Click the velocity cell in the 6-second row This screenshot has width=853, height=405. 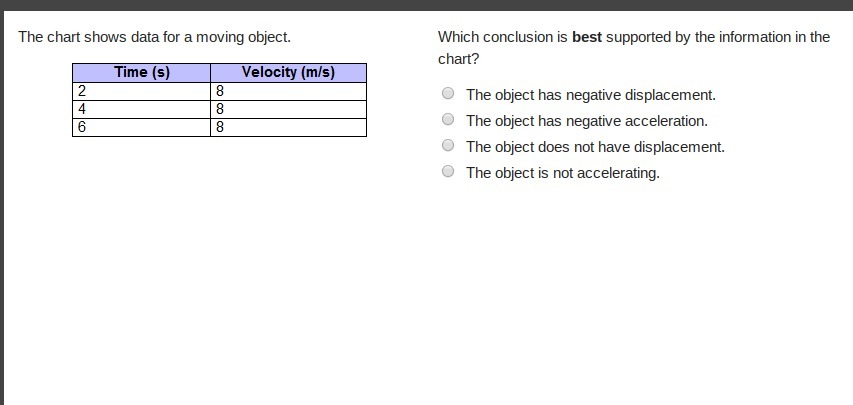(288, 127)
